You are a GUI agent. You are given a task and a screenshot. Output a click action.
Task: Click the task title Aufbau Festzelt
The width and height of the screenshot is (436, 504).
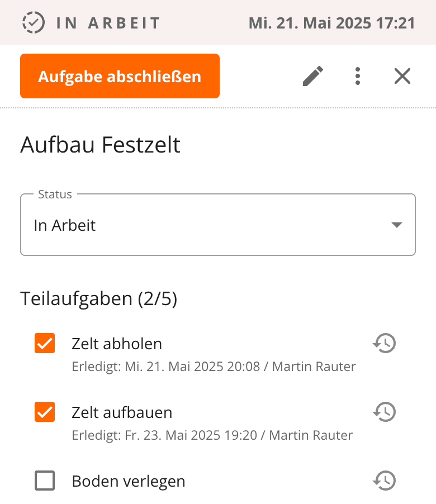[x=101, y=145]
